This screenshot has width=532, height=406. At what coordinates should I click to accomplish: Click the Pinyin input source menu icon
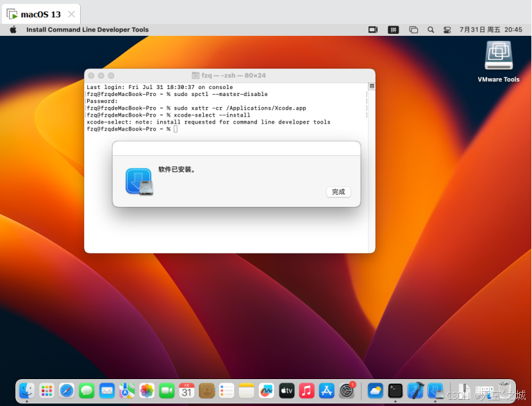tap(394, 30)
